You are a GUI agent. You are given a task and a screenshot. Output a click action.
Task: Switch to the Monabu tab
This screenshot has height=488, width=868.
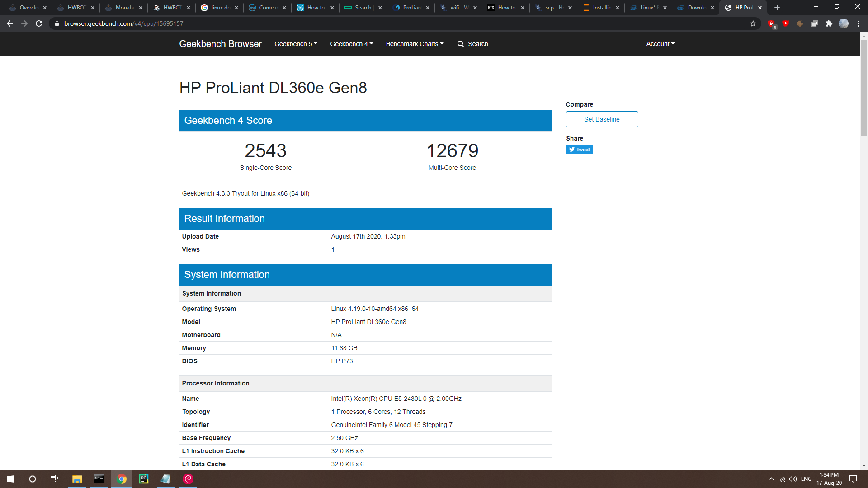point(123,8)
